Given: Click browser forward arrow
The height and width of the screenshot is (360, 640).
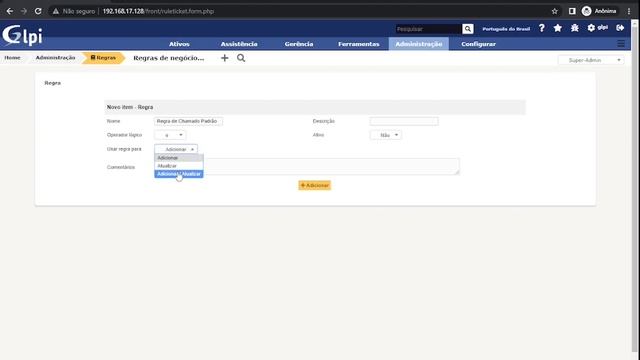Looking at the screenshot, I should (24, 11).
